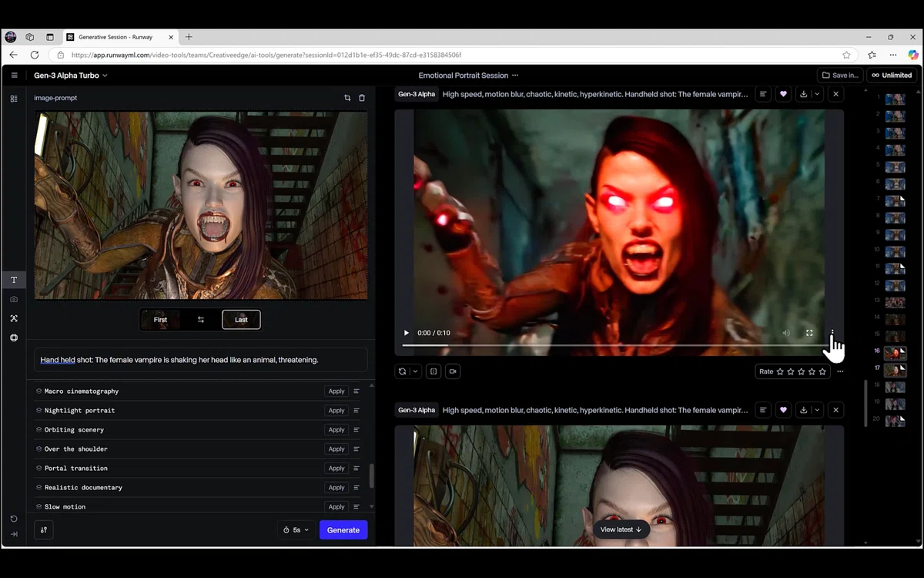Image resolution: width=924 pixels, height=578 pixels.
Task: Toggle favorite heart on second video
Action: pos(784,410)
